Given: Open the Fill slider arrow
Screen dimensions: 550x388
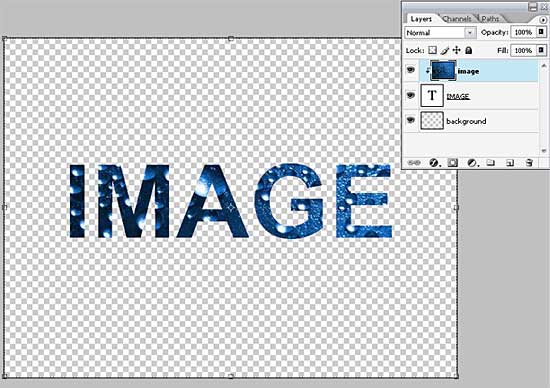Looking at the screenshot, I should point(541,50).
